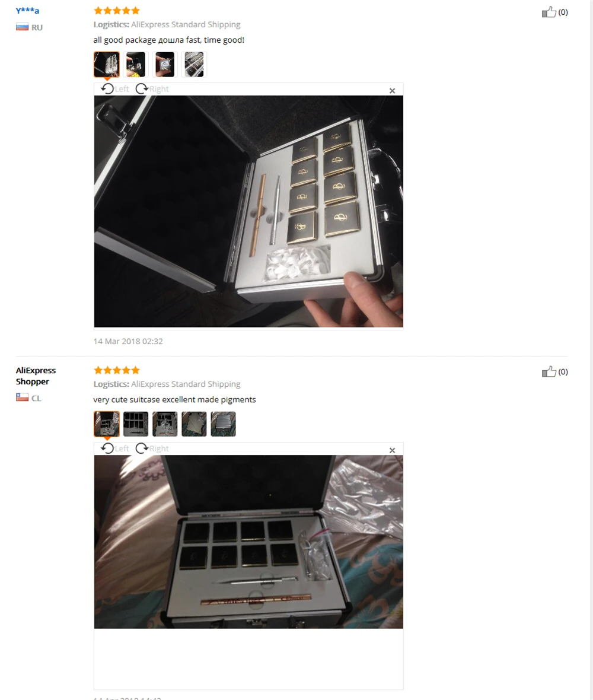The image size is (593, 700).
Task: Select first thumbnail in Chile shopper's review
Action: pyautogui.click(x=107, y=424)
